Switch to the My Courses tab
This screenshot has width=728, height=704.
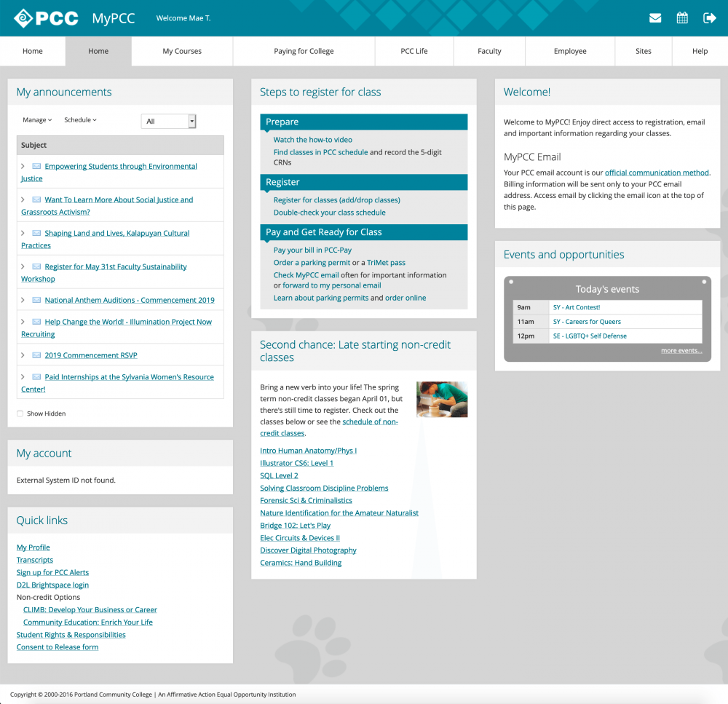(182, 51)
